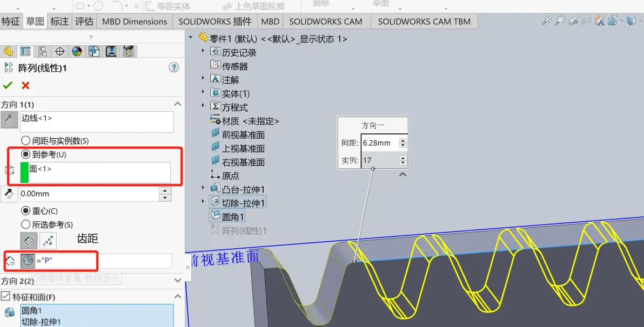Screen dimensions: 644x327
Task: Open the DisplayManager color ball tab
Action: click(77, 51)
